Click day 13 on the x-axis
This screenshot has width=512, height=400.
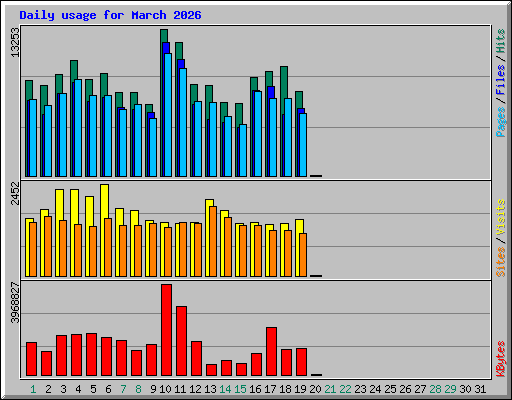coord(210,389)
